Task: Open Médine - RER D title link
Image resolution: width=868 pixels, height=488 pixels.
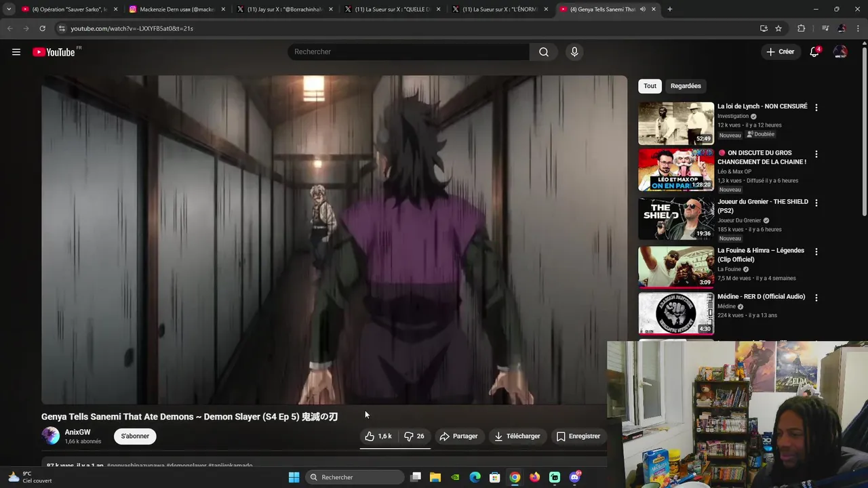Action: point(762,297)
